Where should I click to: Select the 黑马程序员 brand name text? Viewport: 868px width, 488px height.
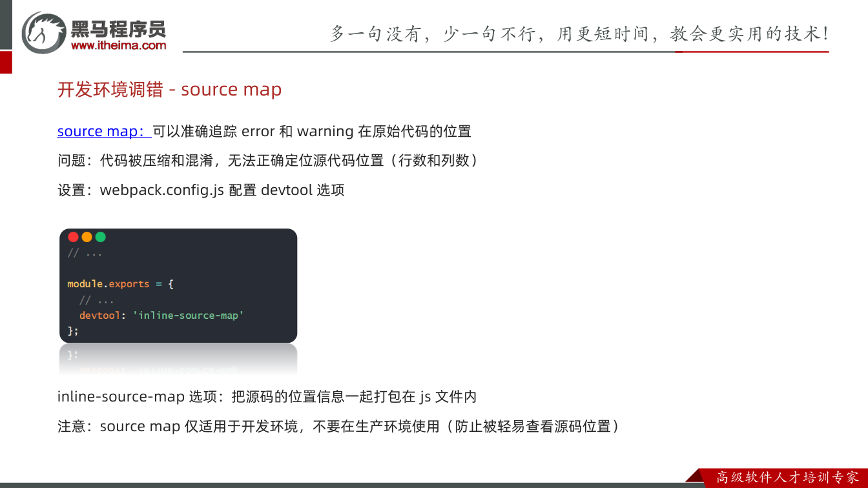click(118, 28)
